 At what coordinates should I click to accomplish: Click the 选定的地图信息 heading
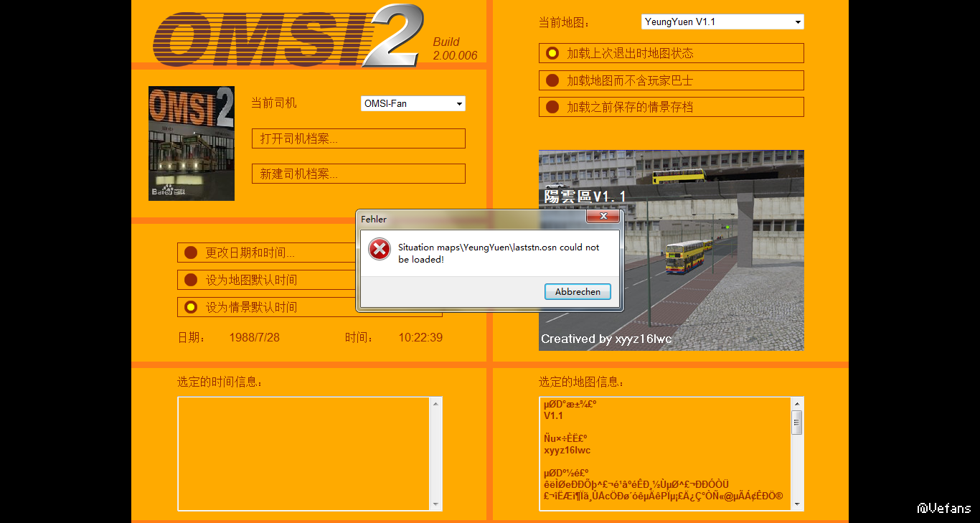coord(582,382)
